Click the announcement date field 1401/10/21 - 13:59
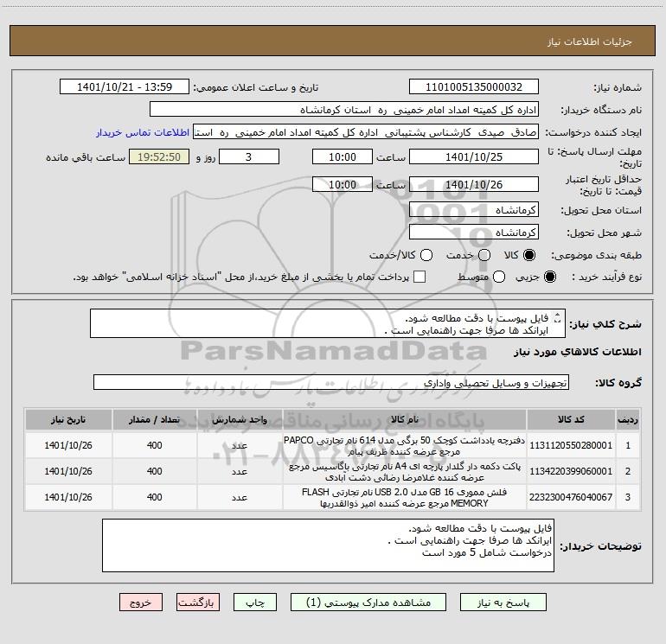The height and width of the screenshot is (644, 666). pyautogui.click(x=125, y=87)
